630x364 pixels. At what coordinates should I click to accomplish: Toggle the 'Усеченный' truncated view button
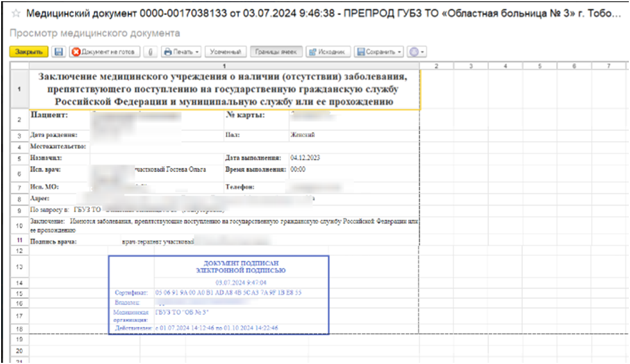[x=225, y=51]
